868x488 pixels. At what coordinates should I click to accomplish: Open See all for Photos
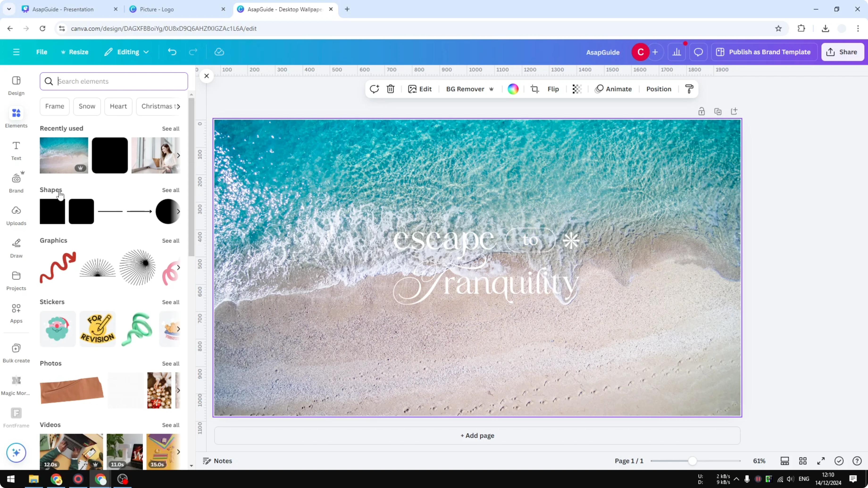171,363
